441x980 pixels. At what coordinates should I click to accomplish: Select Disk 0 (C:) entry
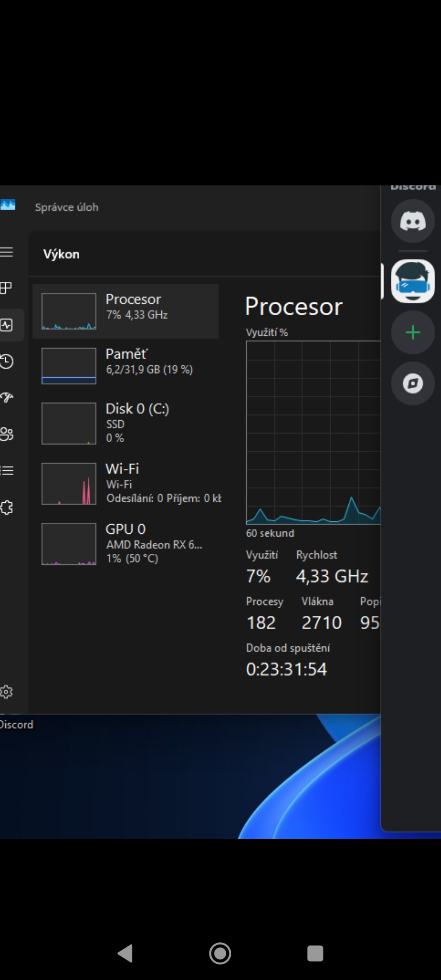[125, 423]
